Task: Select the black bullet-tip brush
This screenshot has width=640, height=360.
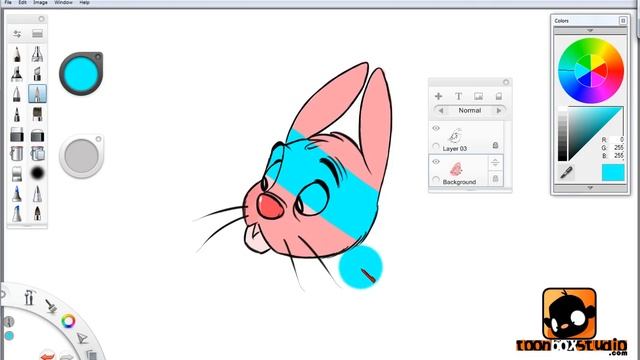Action: 37,213
